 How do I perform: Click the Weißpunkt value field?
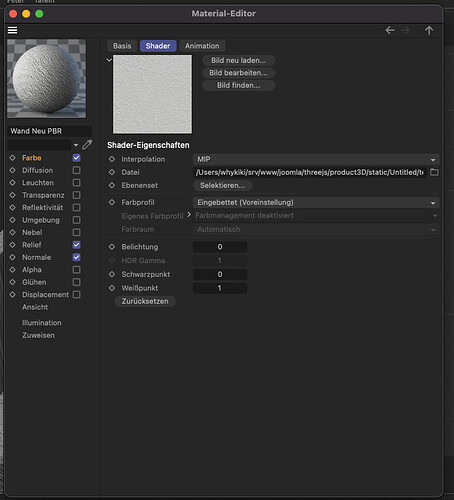pos(220,288)
